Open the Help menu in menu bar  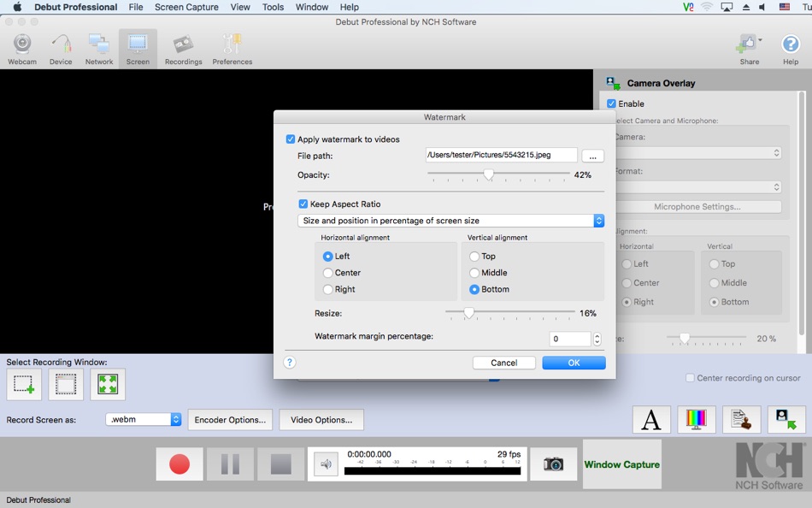pos(349,7)
